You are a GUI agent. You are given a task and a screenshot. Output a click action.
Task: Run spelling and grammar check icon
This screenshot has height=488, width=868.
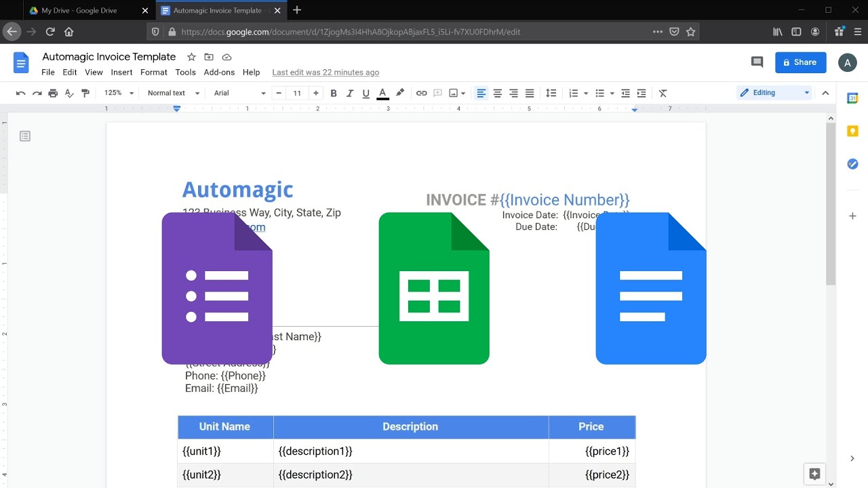[x=69, y=94]
